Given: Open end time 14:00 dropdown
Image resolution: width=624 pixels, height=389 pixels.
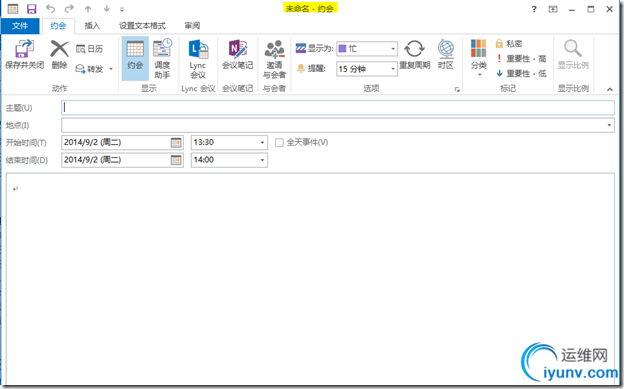Looking at the screenshot, I should 262,160.
